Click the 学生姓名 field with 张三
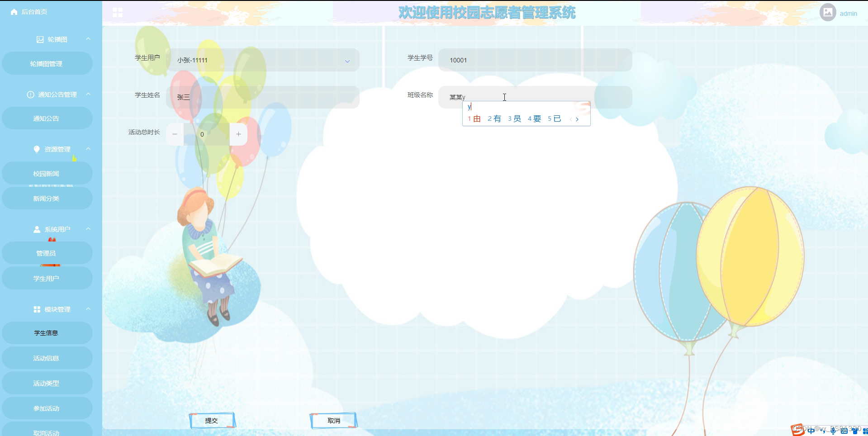Viewport: 868px width, 436px height. coord(263,97)
